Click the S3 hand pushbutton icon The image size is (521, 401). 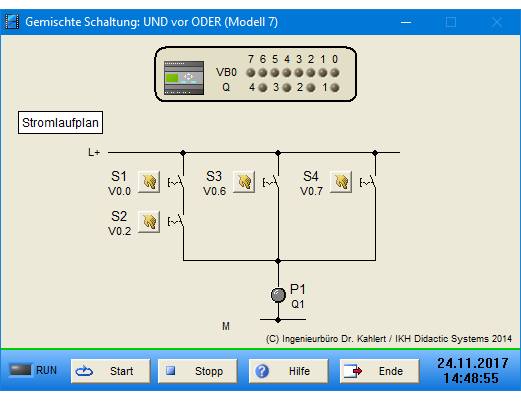point(244,182)
